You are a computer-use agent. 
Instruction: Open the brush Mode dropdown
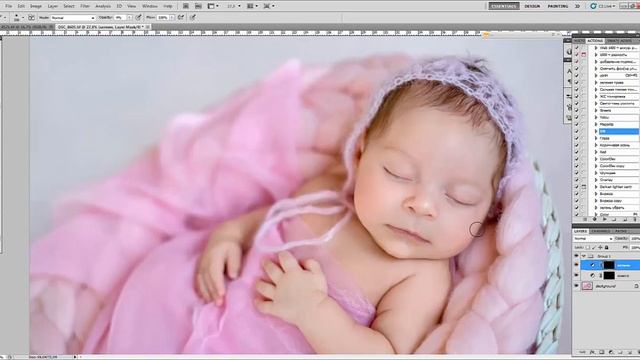click(73, 18)
